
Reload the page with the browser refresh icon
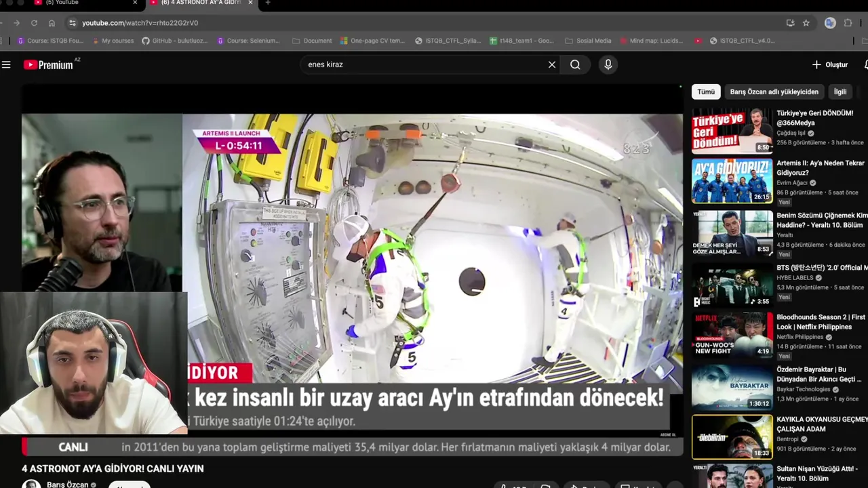click(x=34, y=22)
